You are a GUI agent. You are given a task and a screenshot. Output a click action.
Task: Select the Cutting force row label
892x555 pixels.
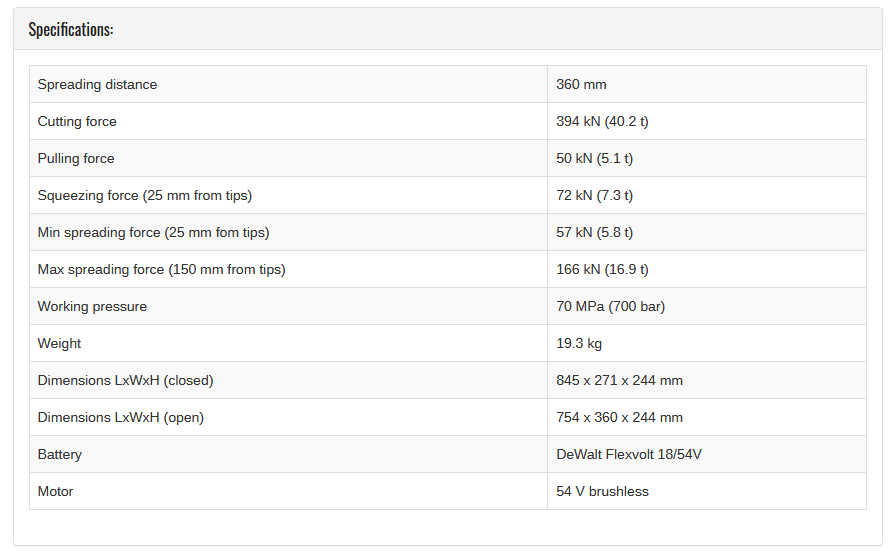[x=77, y=121]
